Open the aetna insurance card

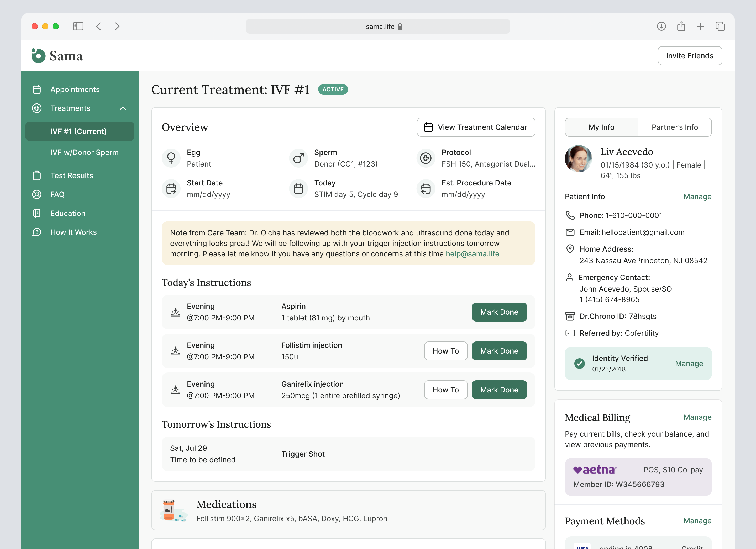638,477
